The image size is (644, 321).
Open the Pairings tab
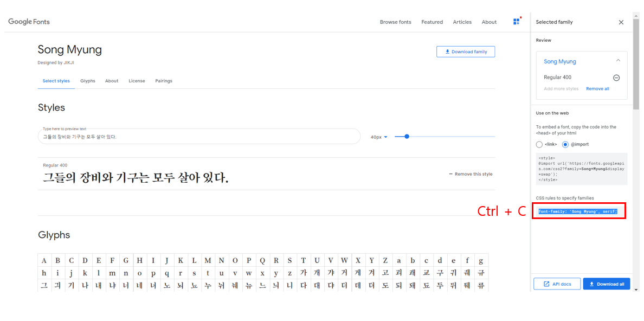tap(164, 81)
